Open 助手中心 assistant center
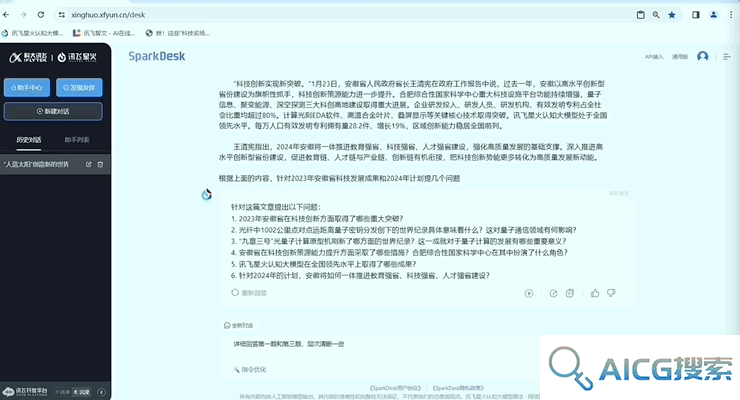The width and height of the screenshot is (740, 400). [27, 88]
